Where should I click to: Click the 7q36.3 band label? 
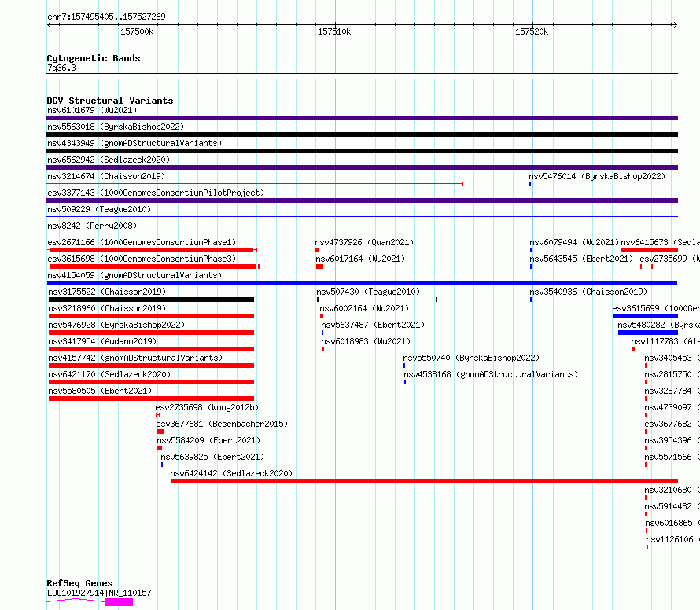click(x=61, y=68)
